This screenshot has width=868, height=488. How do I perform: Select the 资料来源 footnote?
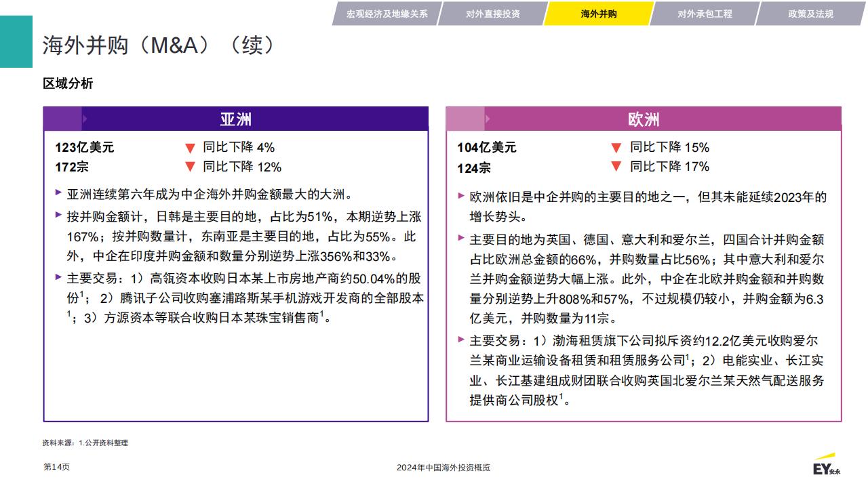(x=85, y=443)
